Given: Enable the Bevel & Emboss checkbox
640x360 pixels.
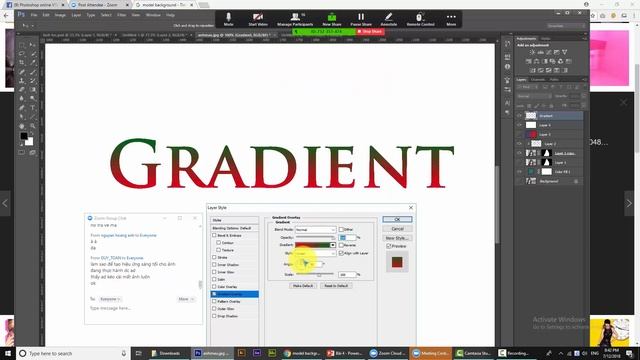Looking at the screenshot, I should pyautogui.click(x=214, y=236).
